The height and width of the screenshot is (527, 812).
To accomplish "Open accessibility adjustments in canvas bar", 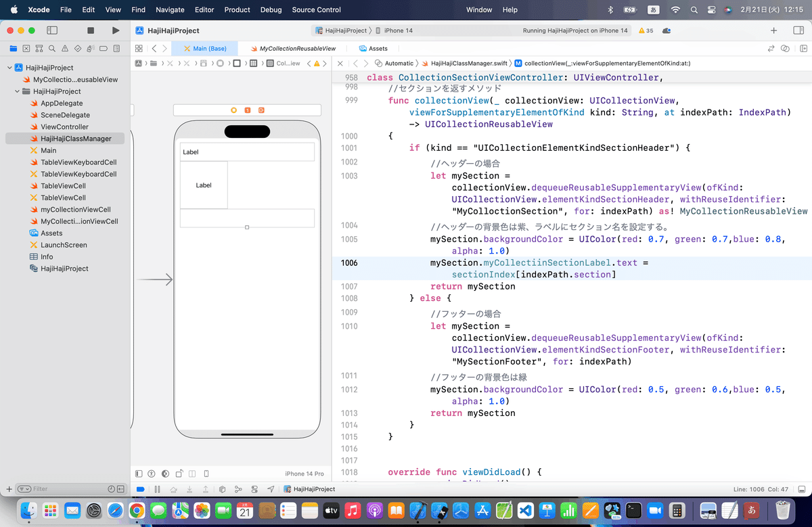I will pos(152,474).
